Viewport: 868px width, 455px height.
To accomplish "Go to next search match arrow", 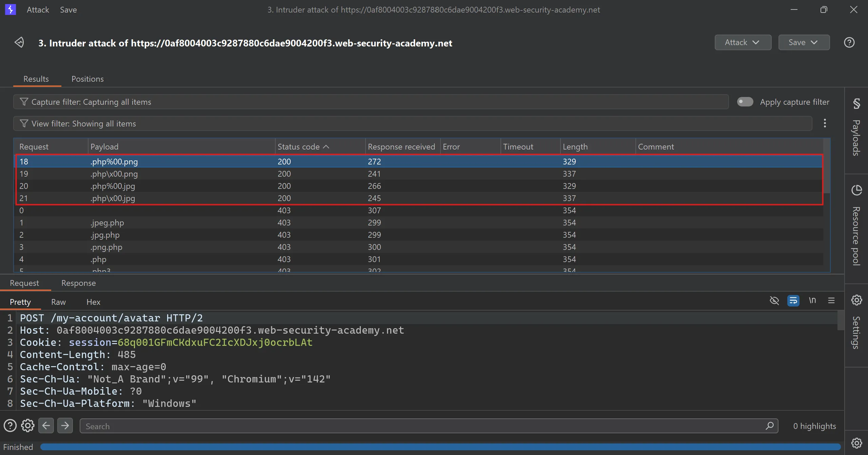I will [65, 426].
